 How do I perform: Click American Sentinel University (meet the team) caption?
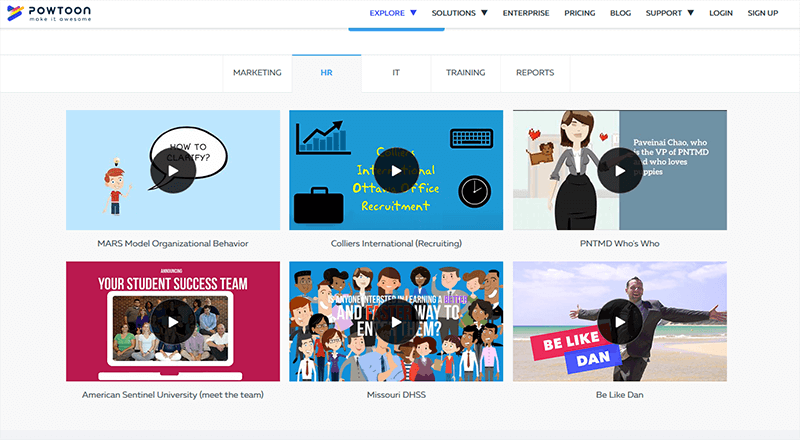(173, 395)
